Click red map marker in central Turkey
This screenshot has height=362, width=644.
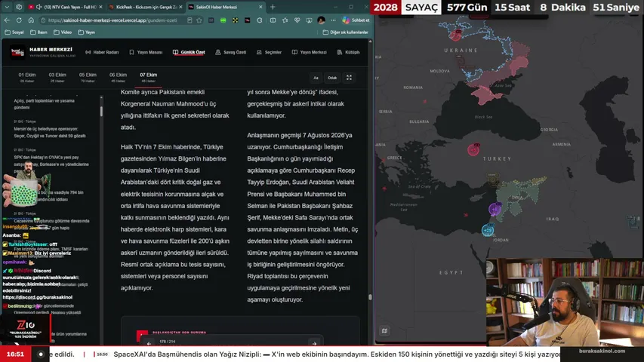473,150
